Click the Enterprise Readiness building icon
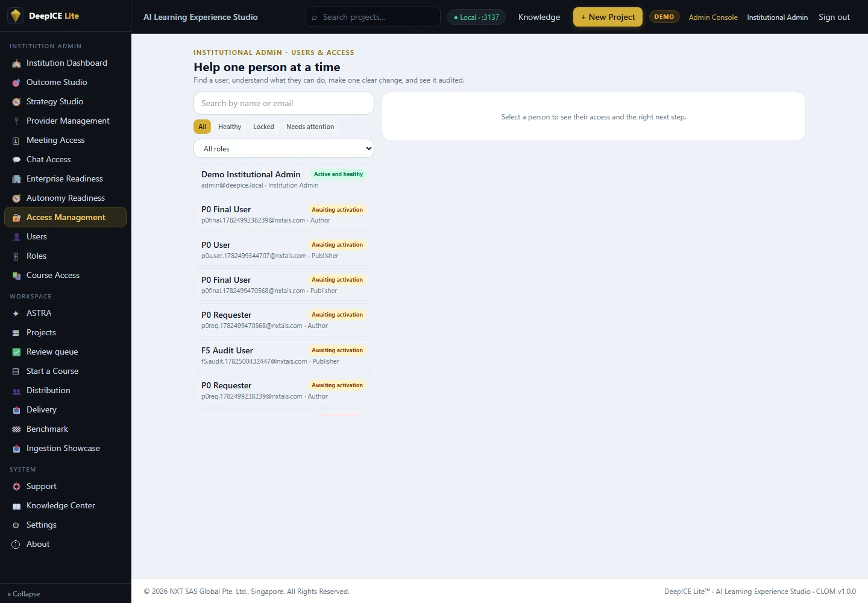 click(16, 179)
